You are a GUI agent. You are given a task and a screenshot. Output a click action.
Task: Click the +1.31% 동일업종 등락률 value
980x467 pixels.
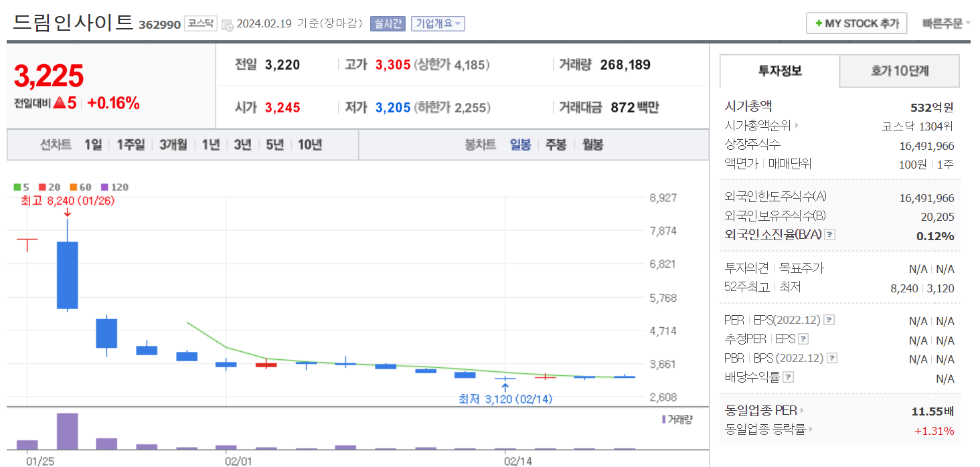point(934,430)
